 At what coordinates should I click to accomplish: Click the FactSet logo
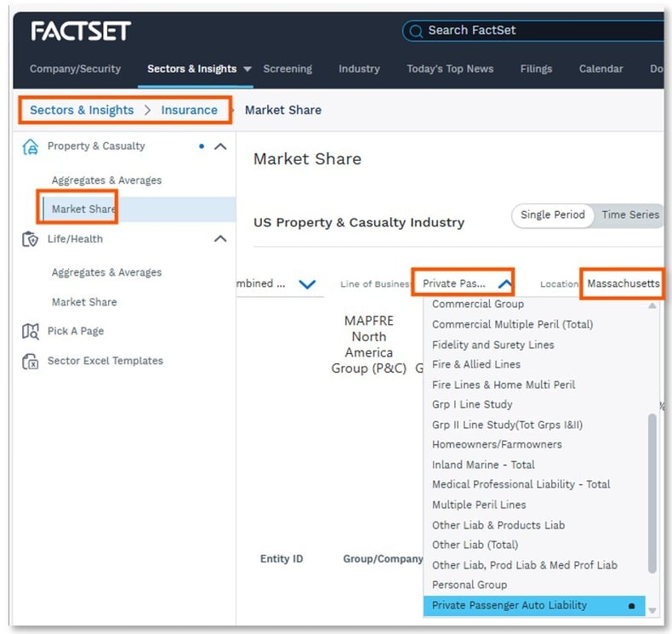[x=81, y=31]
